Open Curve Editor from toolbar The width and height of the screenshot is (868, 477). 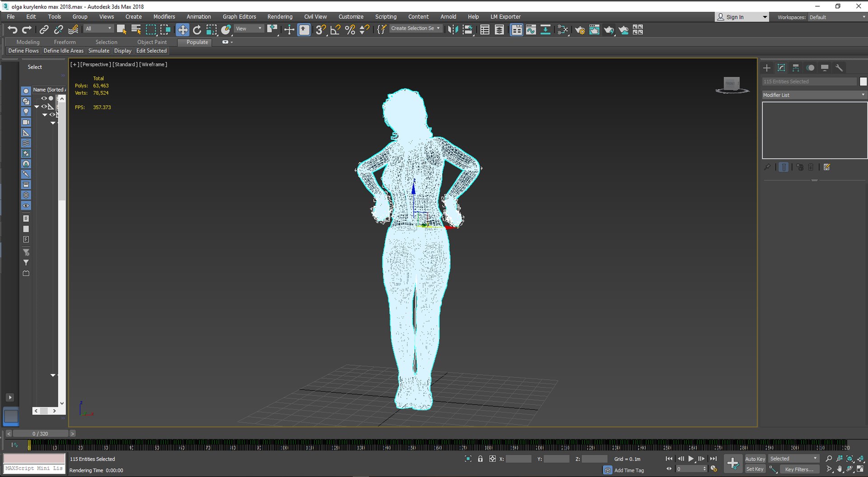pyautogui.click(x=531, y=30)
